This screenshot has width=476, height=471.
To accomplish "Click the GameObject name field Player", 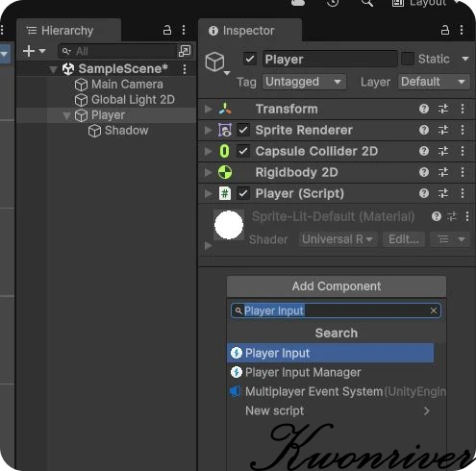I will (x=330, y=59).
